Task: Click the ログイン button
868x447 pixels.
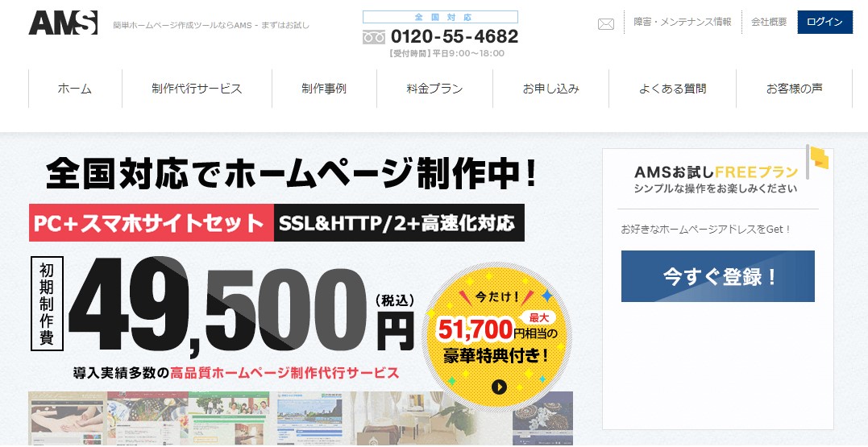Action: [x=824, y=22]
